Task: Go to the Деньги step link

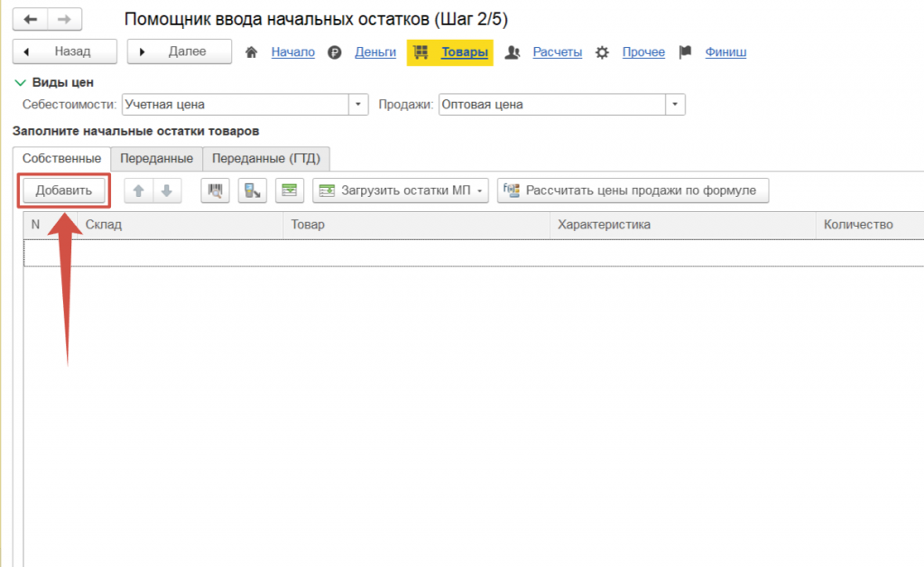Action: [x=375, y=52]
